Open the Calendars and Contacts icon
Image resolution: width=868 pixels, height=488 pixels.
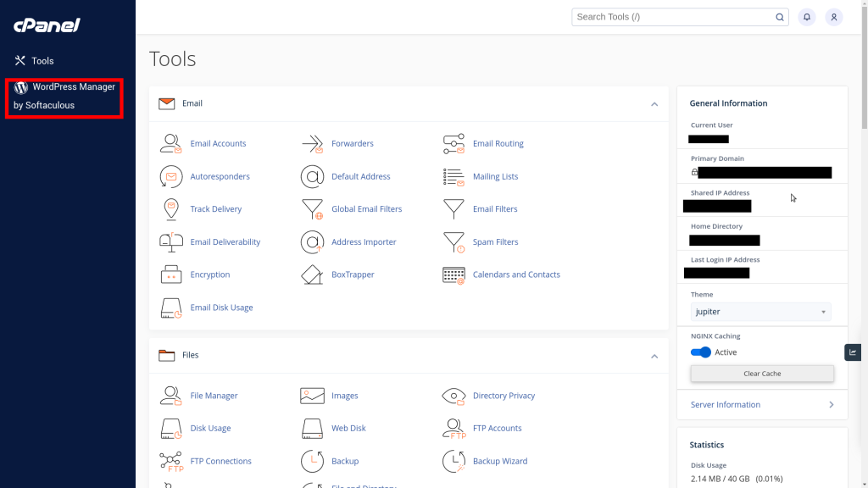tap(453, 274)
